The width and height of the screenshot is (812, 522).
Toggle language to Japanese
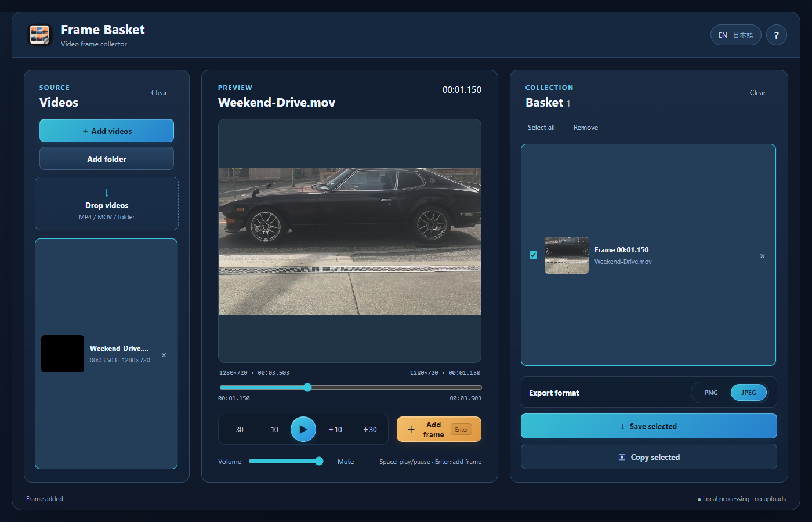743,35
